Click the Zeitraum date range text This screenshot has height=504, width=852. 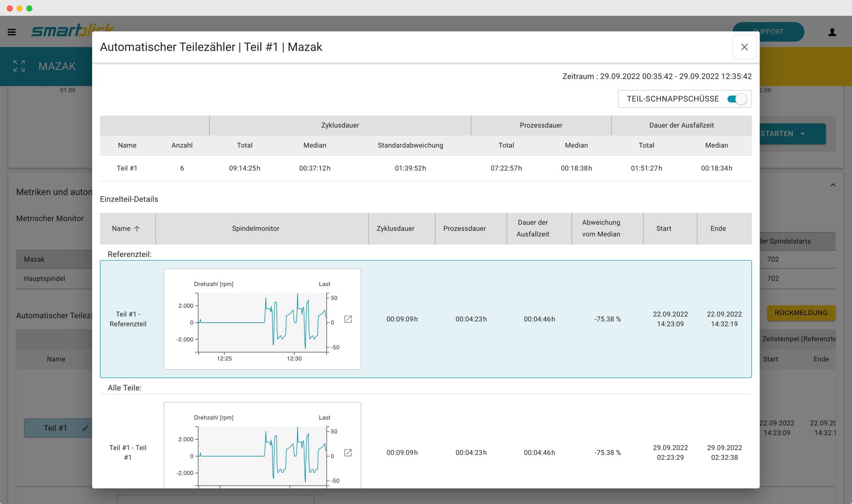pyautogui.click(x=657, y=77)
